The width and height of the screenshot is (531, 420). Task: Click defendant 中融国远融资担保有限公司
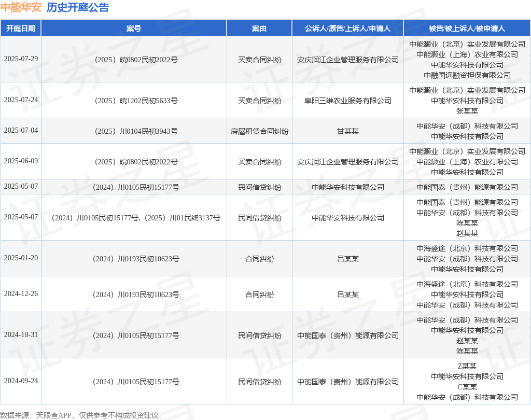pos(467,75)
